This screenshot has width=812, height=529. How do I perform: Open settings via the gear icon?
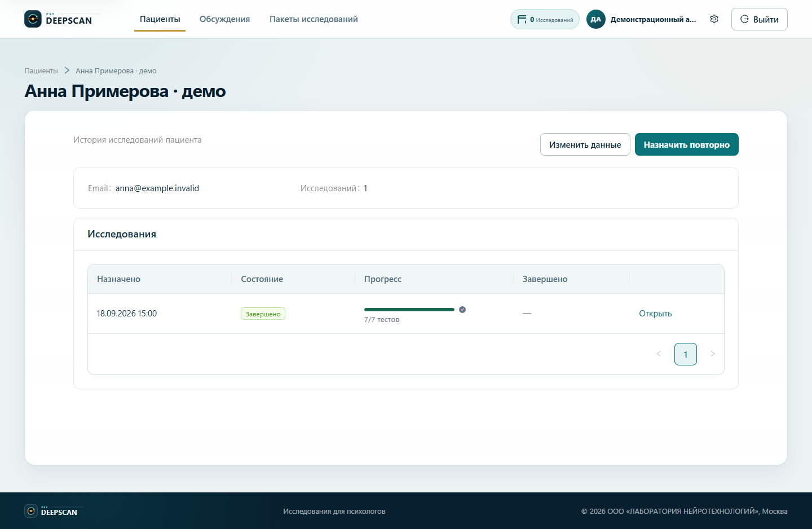[x=714, y=19]
